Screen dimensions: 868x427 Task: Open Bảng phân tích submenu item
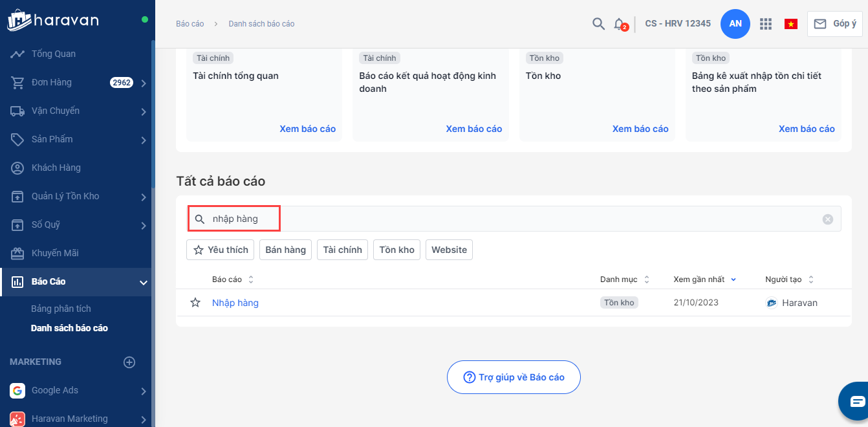coord(61,309)
